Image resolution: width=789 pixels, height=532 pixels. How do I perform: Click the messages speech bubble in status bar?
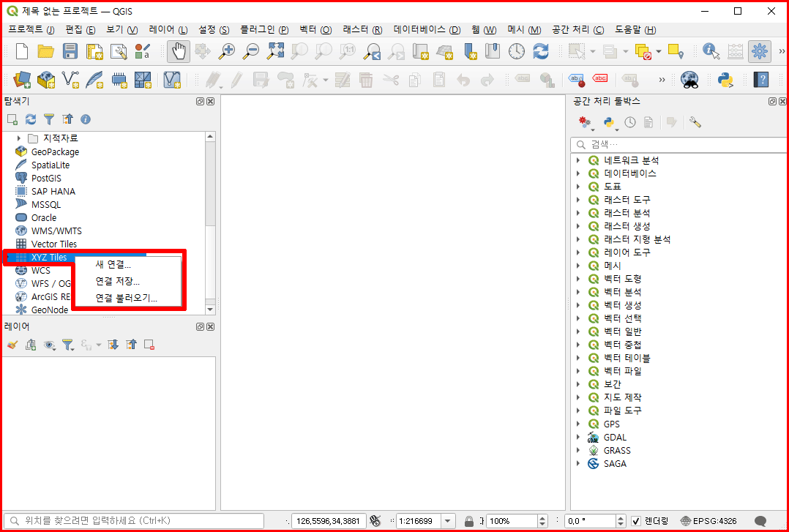(x=761, y=521)
